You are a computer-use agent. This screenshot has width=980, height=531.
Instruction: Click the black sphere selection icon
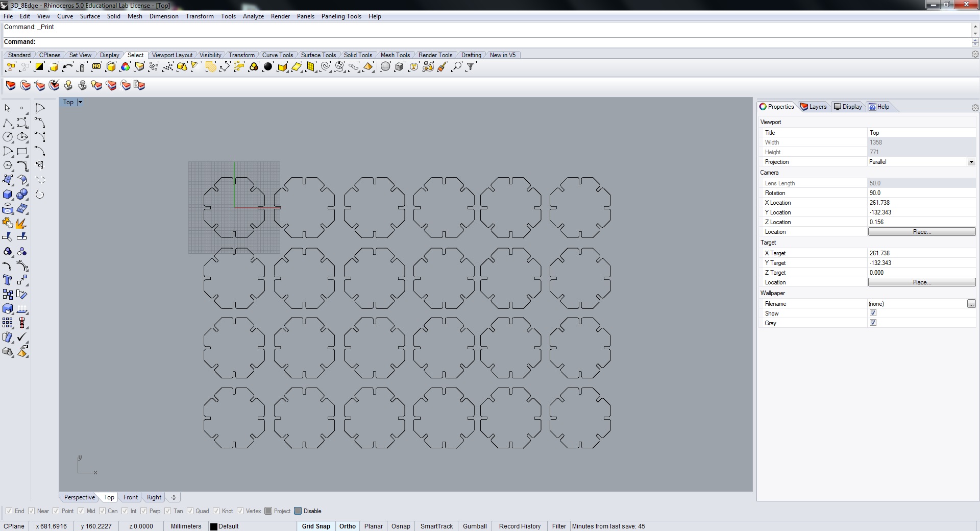click(x=268, y=67)
